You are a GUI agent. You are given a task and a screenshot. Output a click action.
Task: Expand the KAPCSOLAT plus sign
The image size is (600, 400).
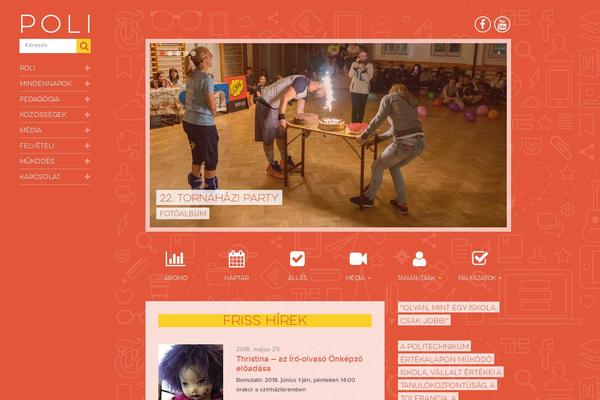(x=87, y=177)
